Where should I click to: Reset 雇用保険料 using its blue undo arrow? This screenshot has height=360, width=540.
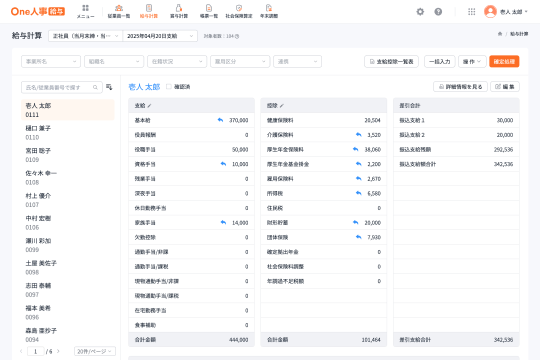(359, 178)
